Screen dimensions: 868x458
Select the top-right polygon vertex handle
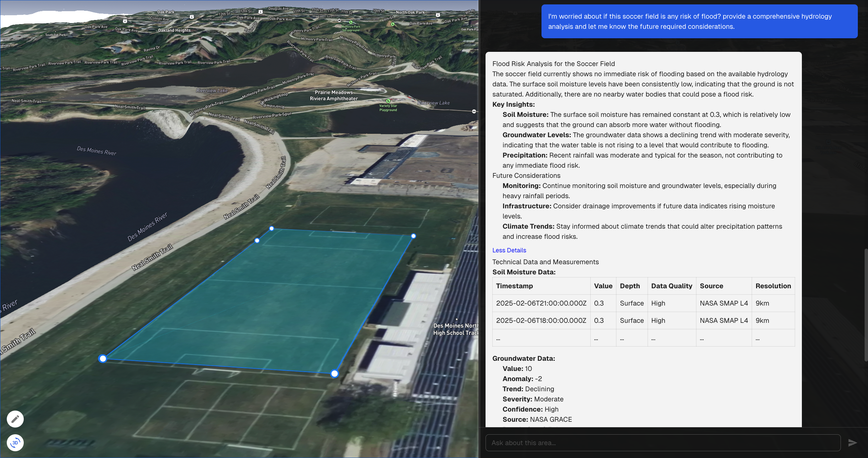click(x=413, y=236)
